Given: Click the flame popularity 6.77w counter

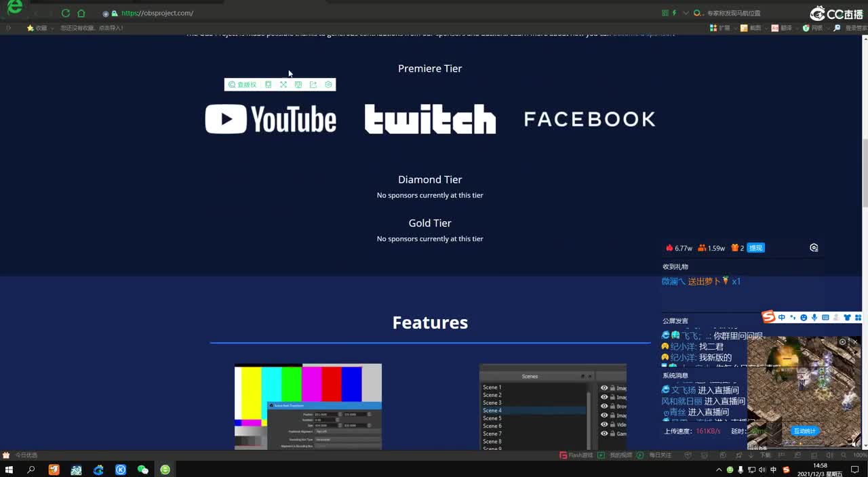Looking at the screenshot, I should [x=679, y=248].
